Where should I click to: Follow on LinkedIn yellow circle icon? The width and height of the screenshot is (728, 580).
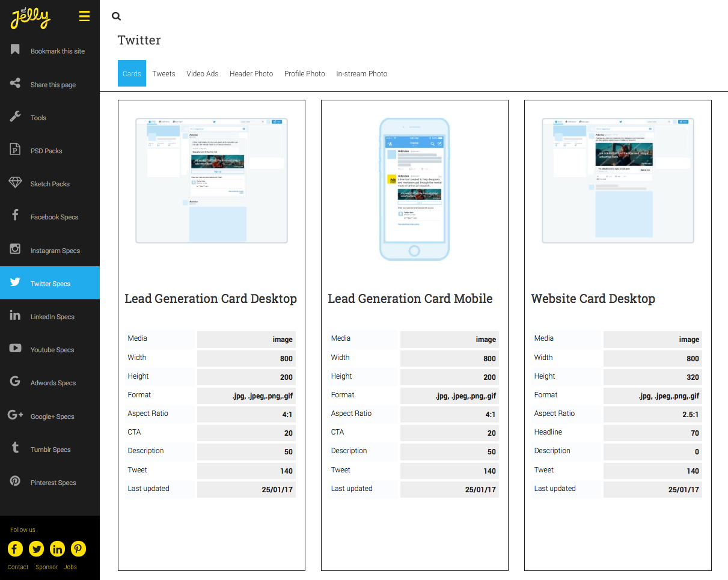coord(58,549)
